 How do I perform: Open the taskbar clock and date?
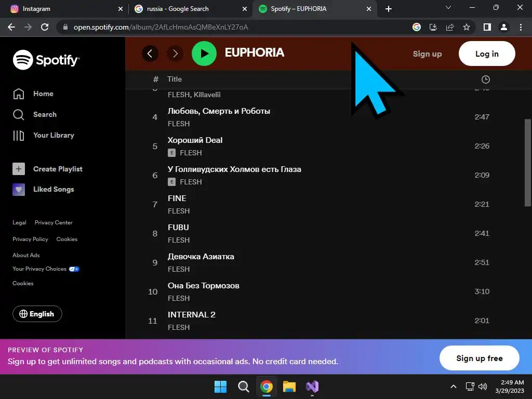[x=510, y=387]
